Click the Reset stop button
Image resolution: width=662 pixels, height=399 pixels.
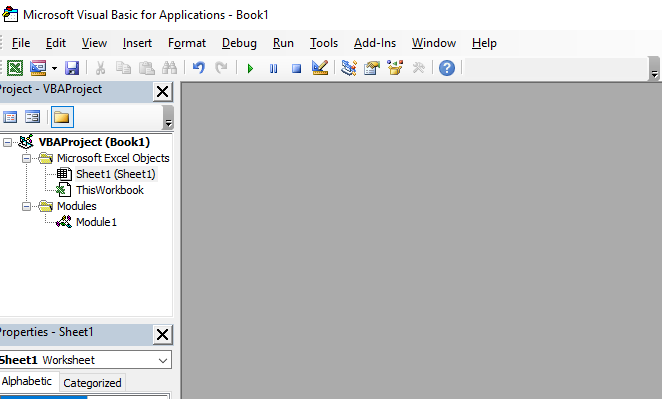(x=296, y=68)
